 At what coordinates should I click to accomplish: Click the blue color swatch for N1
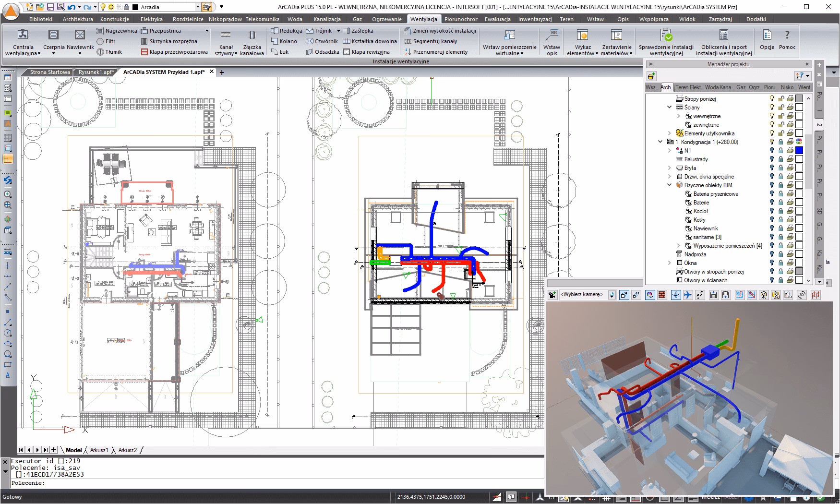pyautogui.click(x=799, y=151)
